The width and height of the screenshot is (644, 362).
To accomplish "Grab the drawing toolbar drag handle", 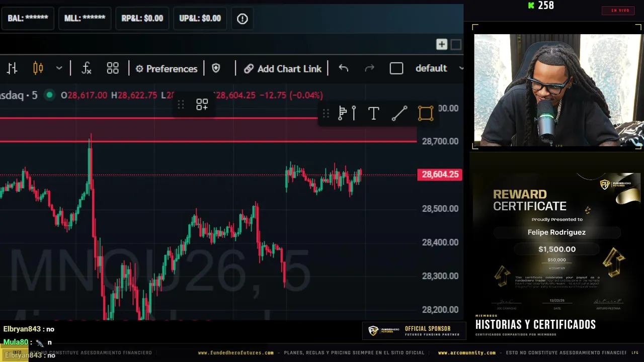I will click(326, 114).
